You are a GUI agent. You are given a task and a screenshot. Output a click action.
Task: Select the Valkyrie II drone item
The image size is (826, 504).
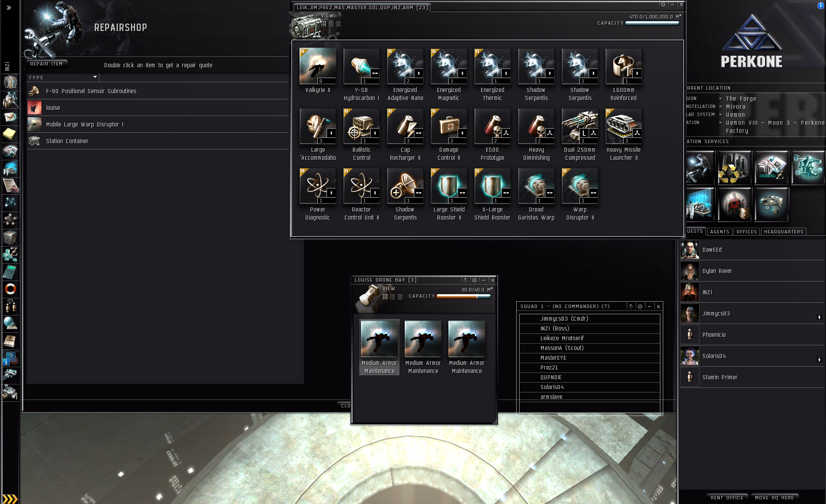click(x=317, y=71)
